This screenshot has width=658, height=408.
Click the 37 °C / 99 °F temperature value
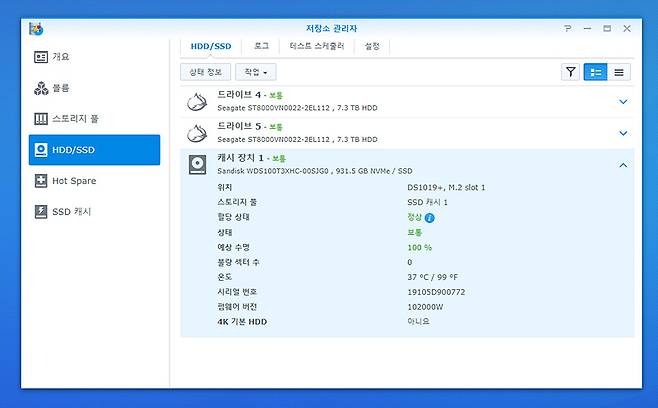tap(432, 277)
